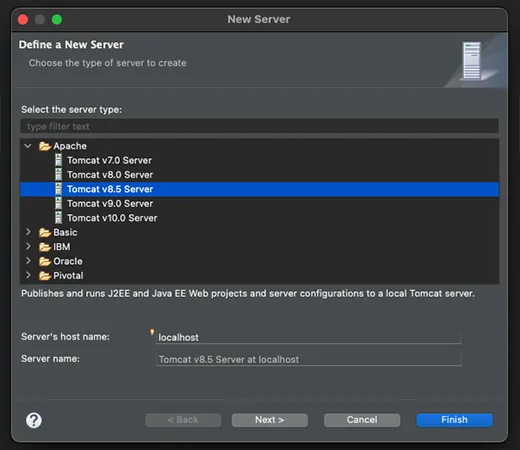
Task: Click the Tomcat v10.0 Server icon
Action: click(58, 218)
